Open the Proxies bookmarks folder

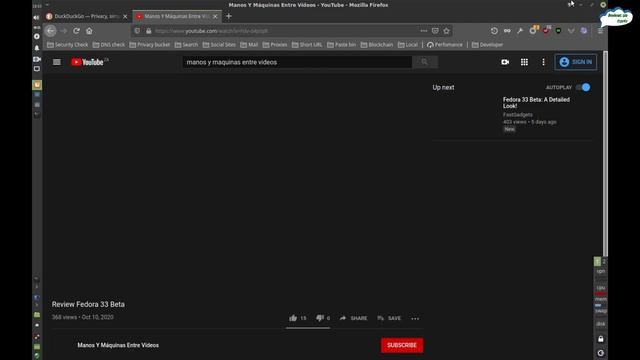tap(275, 45)
